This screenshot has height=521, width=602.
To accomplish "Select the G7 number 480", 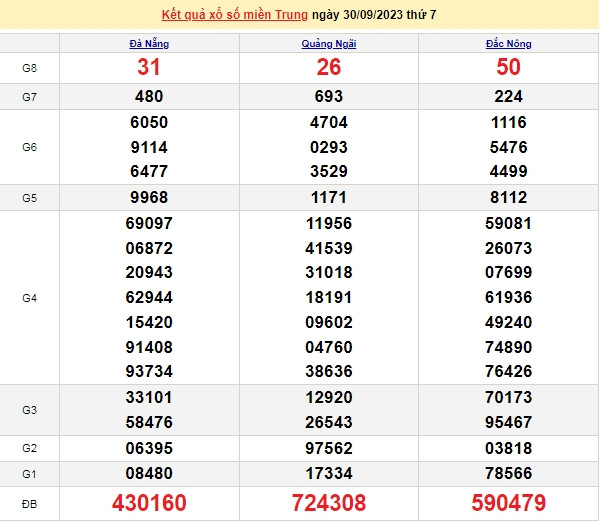I will 149,97.
